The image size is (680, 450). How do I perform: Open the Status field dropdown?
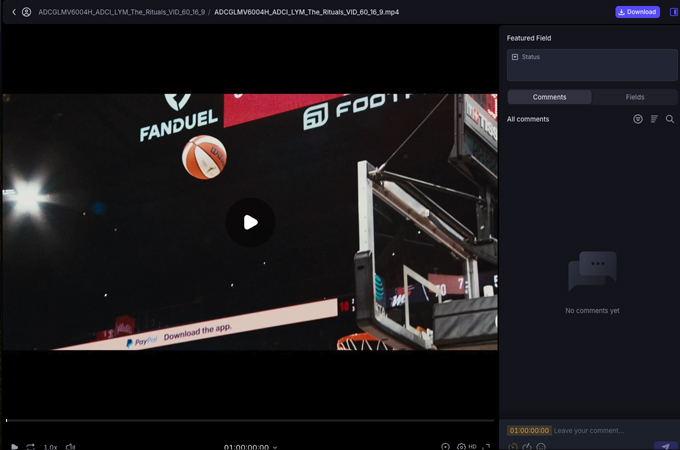coord(592,65)
